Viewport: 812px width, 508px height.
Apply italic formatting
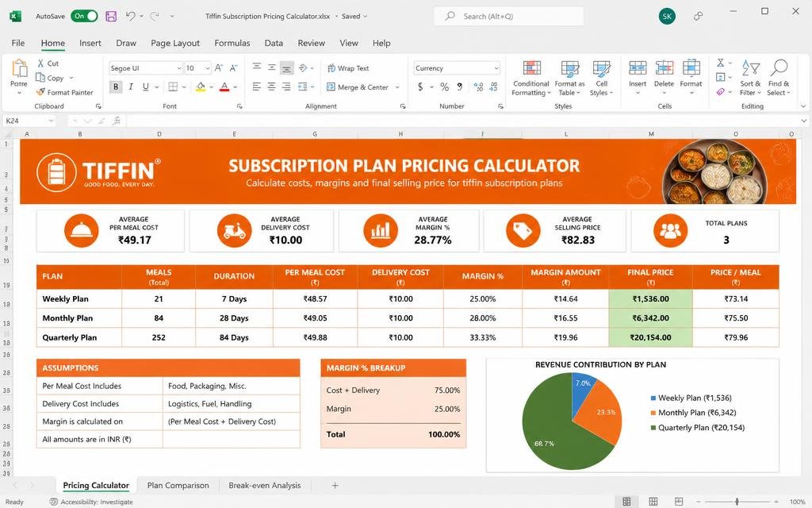[131, 87]
